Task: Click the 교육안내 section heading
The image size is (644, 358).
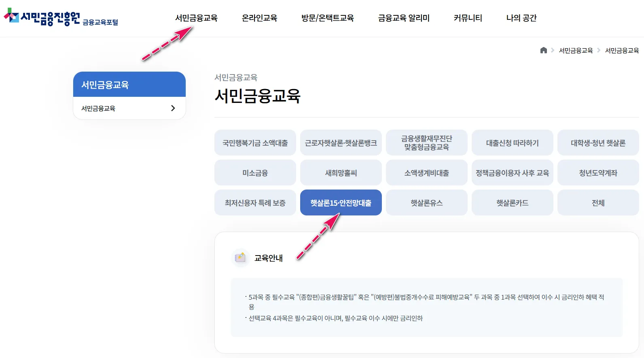Action: pyautogui.click(x=268, y=258)
